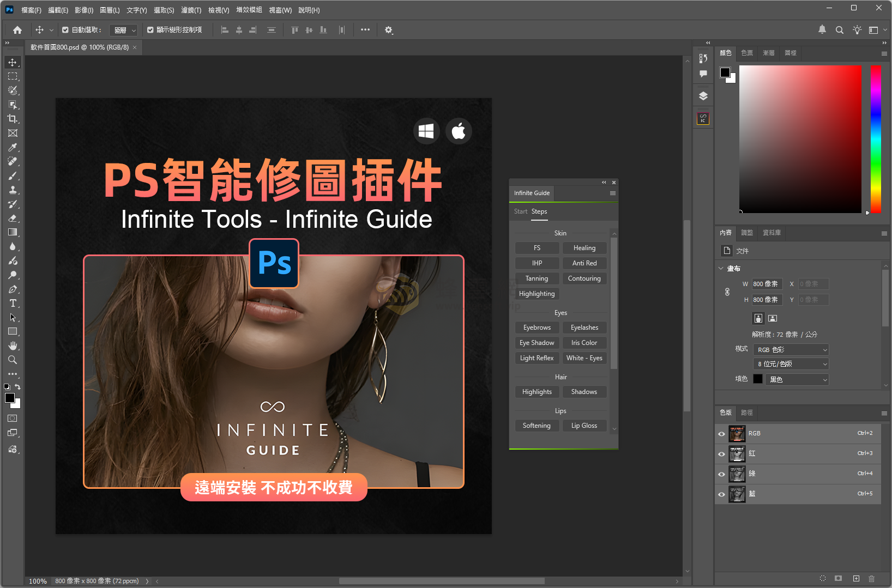The width and height of the screenshot is (892, 588).
Task: Hide the Red channel eye
Action: [721, 454]
